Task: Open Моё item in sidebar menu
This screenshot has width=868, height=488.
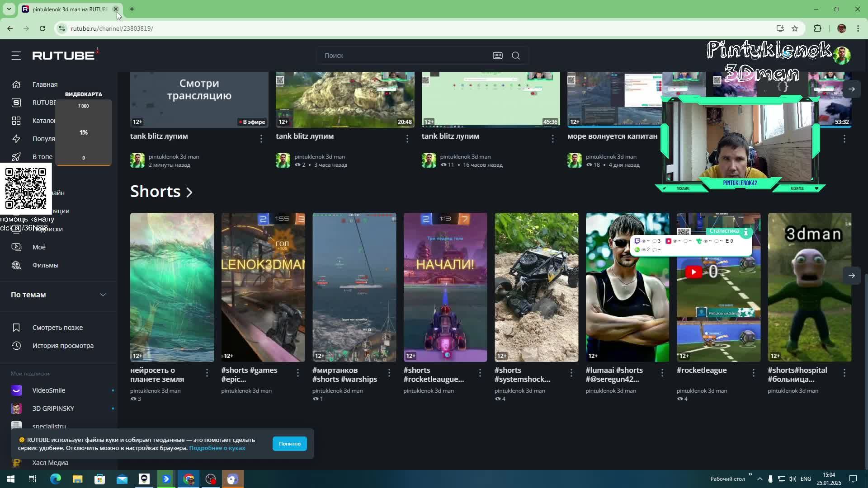Action: pos(39,247)
